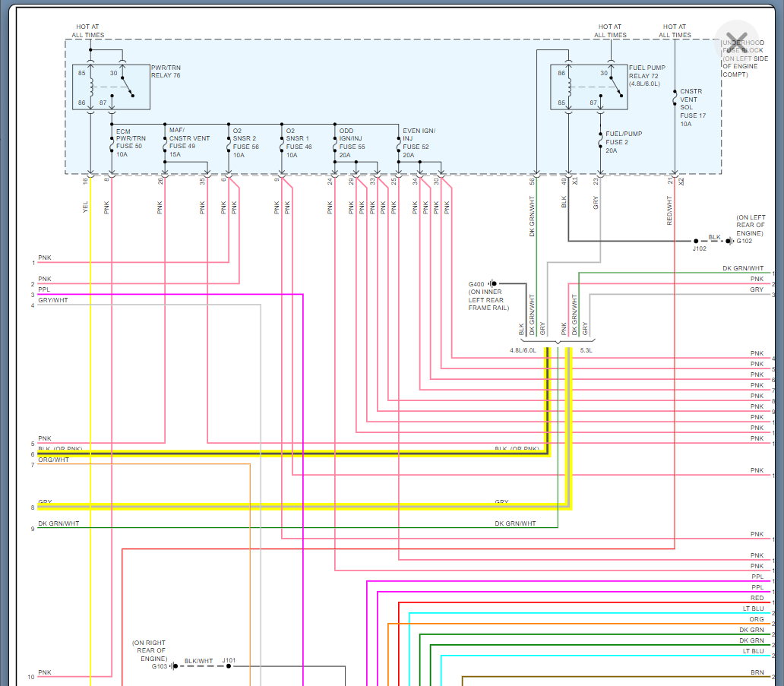Close the wiring diagram overlay
This screenshot has width=784, height=686.
tap(735, 43)
